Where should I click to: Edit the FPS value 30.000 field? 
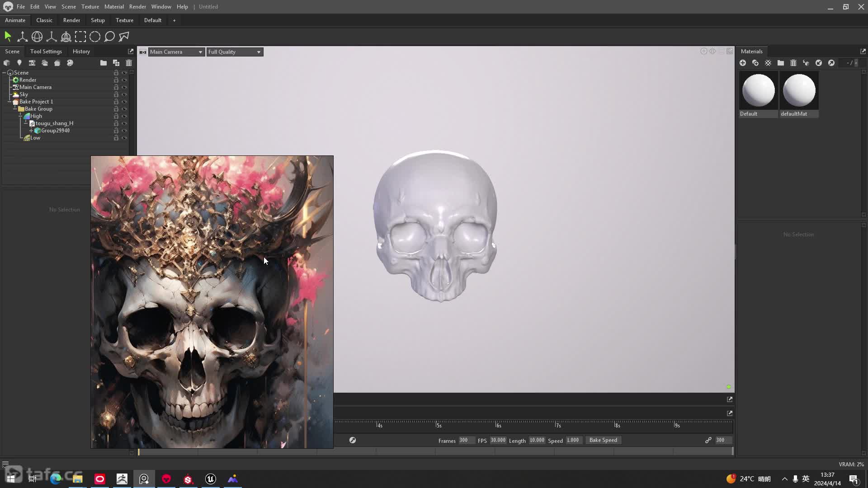pyautogui.click(x=498, y=440)
